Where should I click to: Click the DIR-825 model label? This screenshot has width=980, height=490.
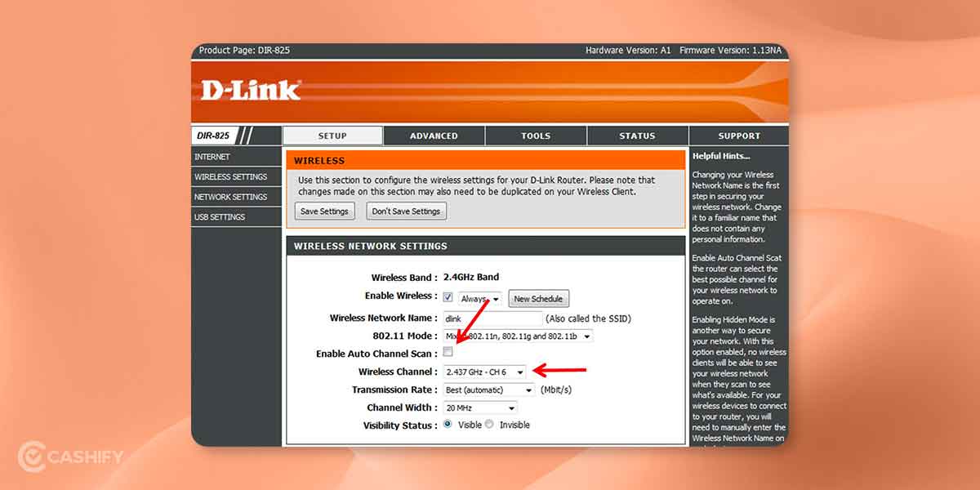pos(214,136)
